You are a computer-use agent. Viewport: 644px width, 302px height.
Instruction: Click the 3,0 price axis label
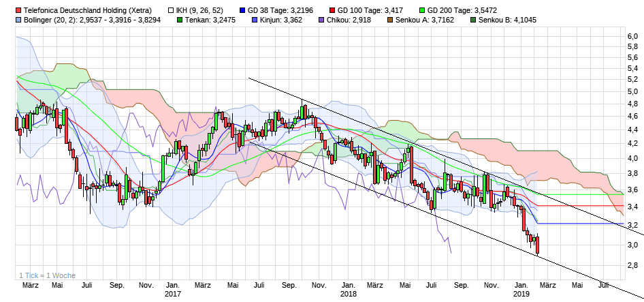632,245
